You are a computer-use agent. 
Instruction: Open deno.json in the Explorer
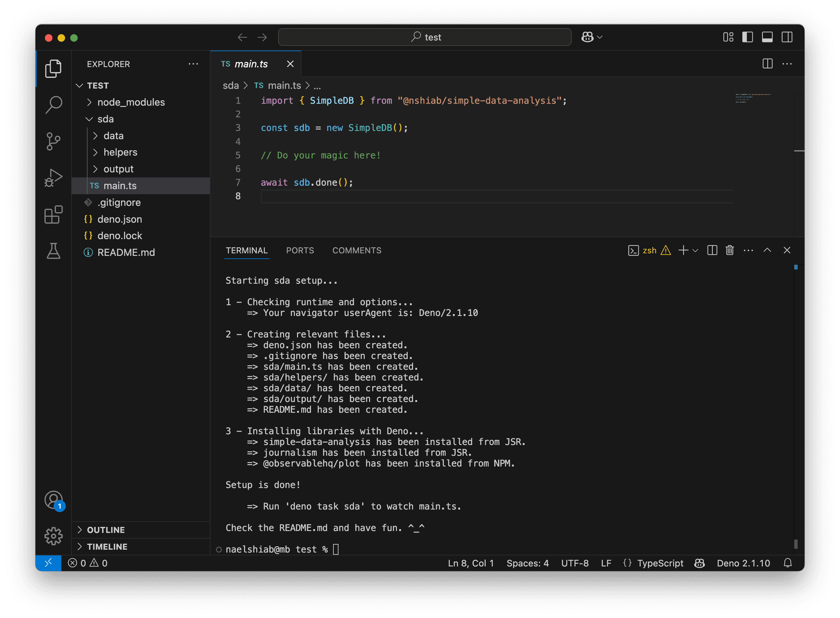coord(141,219)
